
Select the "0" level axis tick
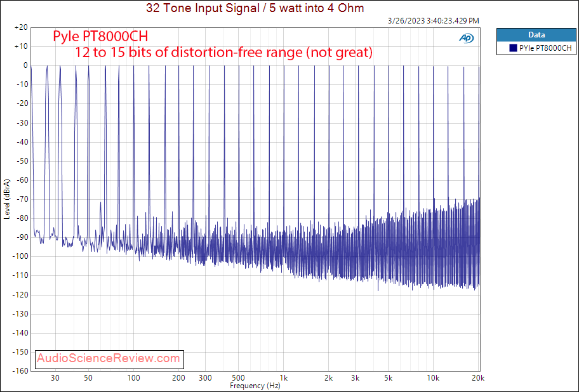(x=25, y=65)
